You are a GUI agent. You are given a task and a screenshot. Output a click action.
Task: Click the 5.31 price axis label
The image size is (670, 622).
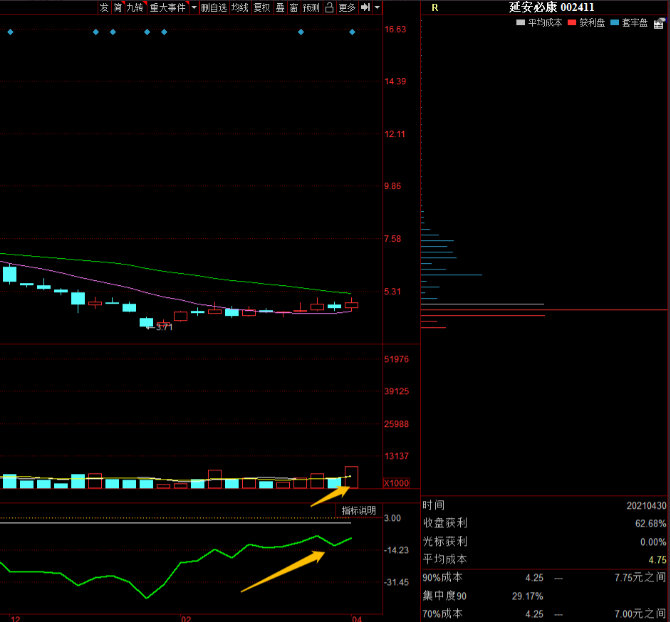[x=393, y=291]
